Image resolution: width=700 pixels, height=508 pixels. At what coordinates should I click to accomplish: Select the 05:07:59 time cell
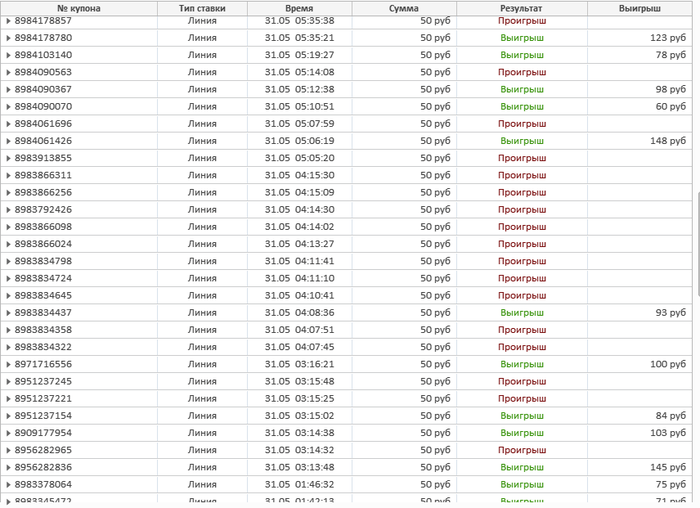[x=299, y=124]
